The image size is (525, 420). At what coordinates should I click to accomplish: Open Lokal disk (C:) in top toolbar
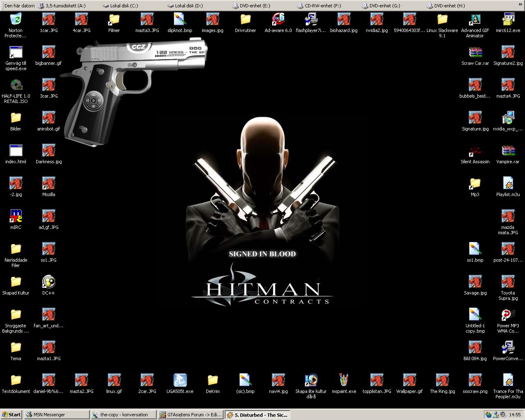pyautogui.click(x=120, y=6)
